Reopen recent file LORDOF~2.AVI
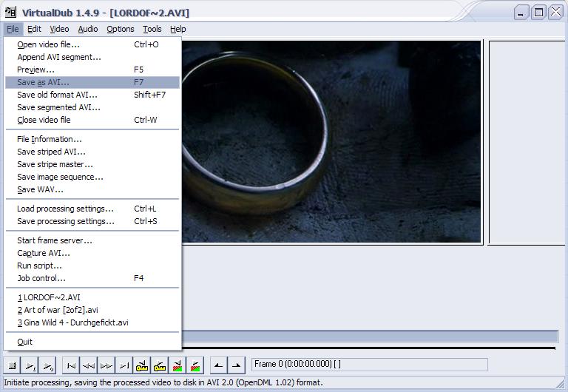Viewport: 568px width, 392px height. tap(92, 297)
